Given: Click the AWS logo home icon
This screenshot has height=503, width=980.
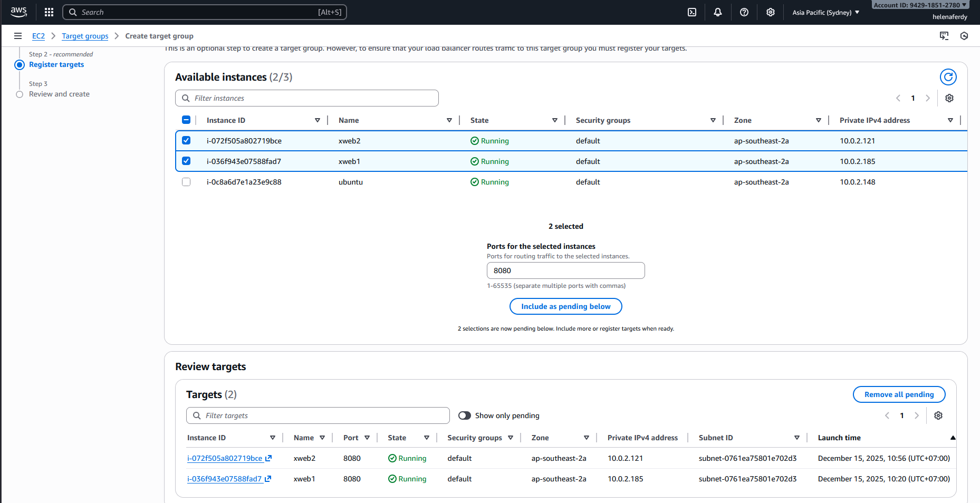Looking at the screenshot, I should [18, 12].
